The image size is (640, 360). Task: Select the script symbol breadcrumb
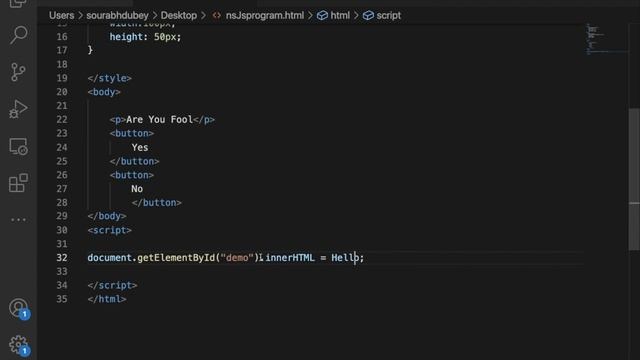coord(388,16)
